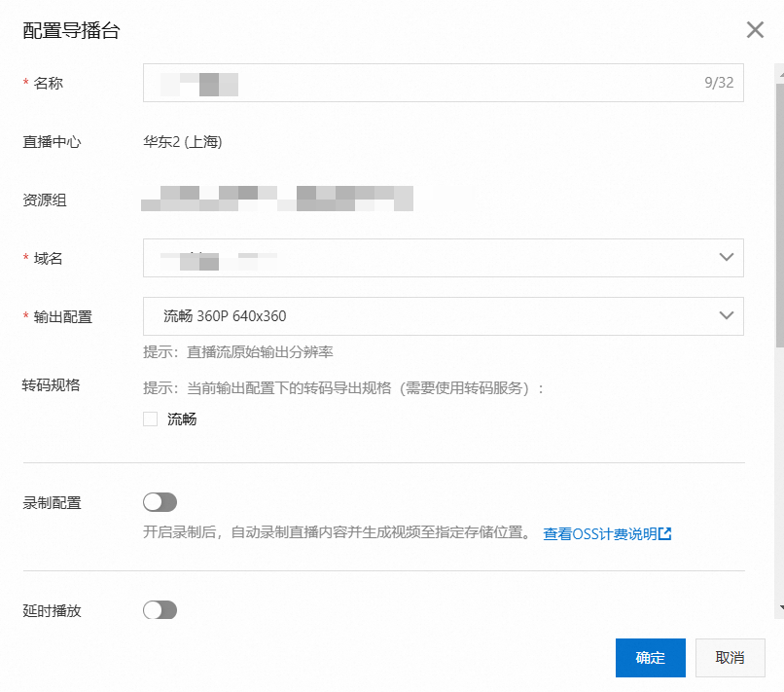Confirm settings with the 确定 button
784x692 pixels.
coord(650,658)
